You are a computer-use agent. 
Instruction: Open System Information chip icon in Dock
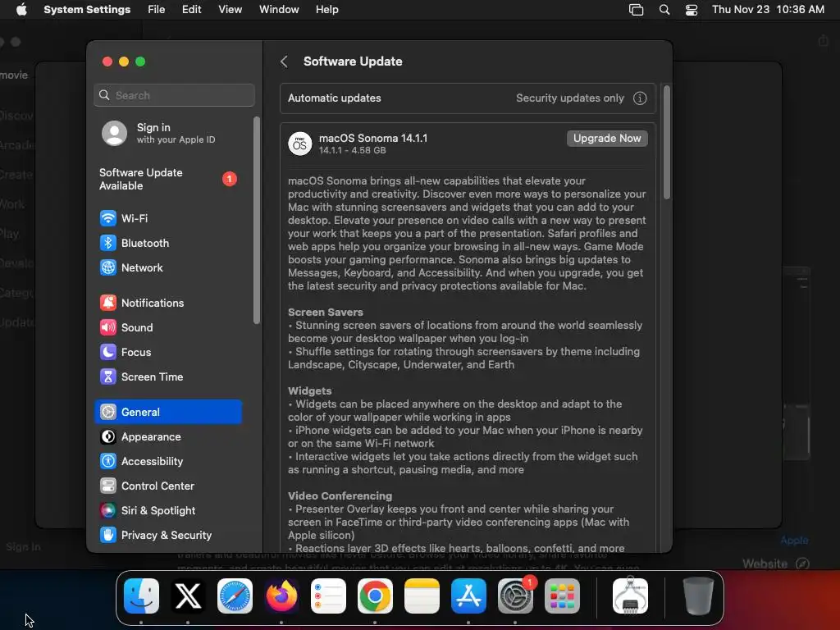[x=630, y=596]
